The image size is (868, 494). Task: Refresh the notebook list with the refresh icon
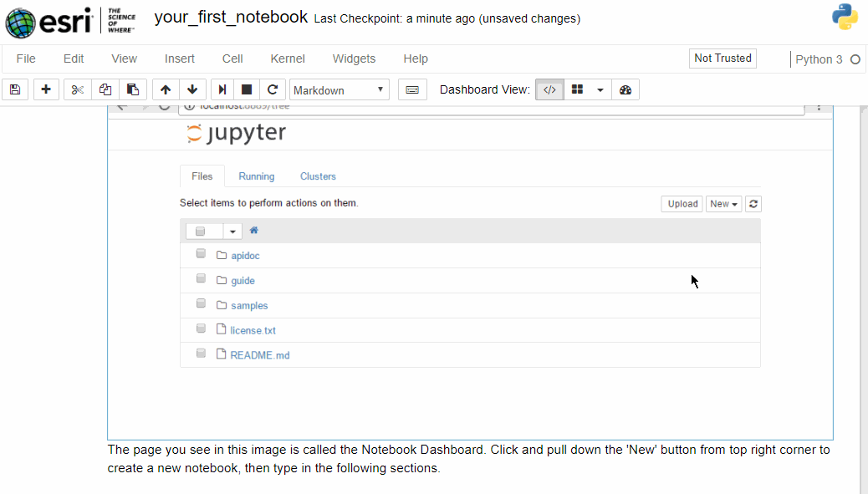pyautogui.click(x=753, y=204)
